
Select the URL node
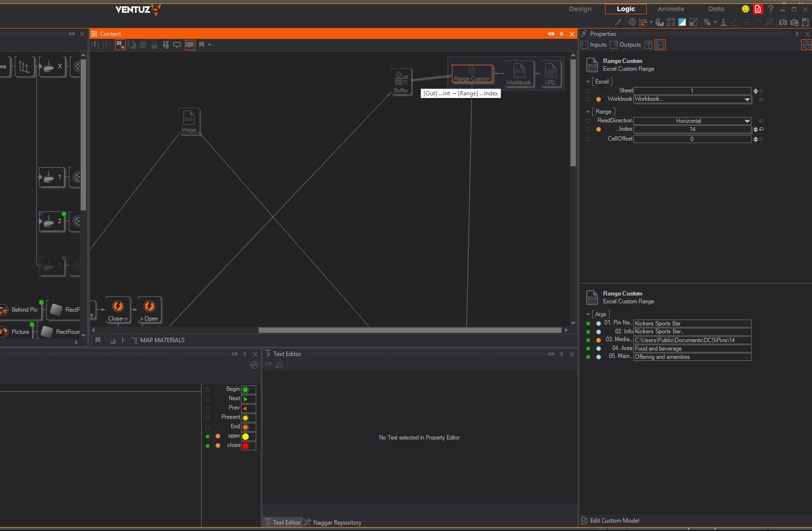tap(550, 74)
